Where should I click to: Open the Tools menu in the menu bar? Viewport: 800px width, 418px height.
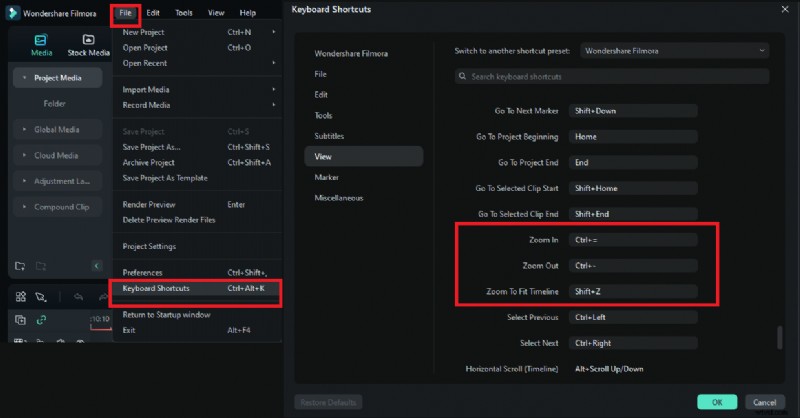click(184, 13)
